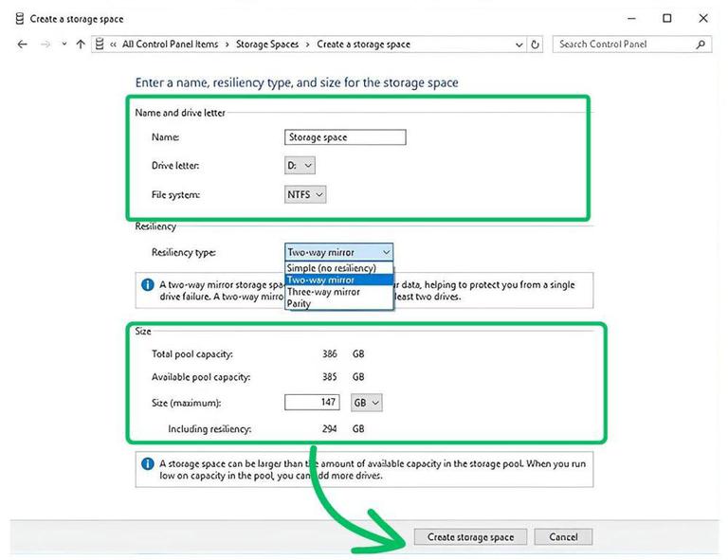Choose Parity resiliency option
The width and height of the screenshot is (728, 560).
pos(339,303)
